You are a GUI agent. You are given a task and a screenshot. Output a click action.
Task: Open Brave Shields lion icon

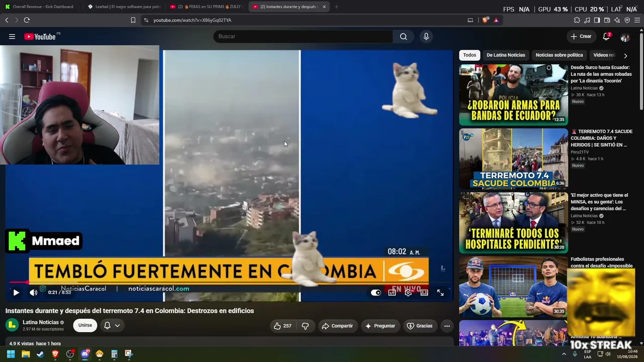[x=485, y=20]
